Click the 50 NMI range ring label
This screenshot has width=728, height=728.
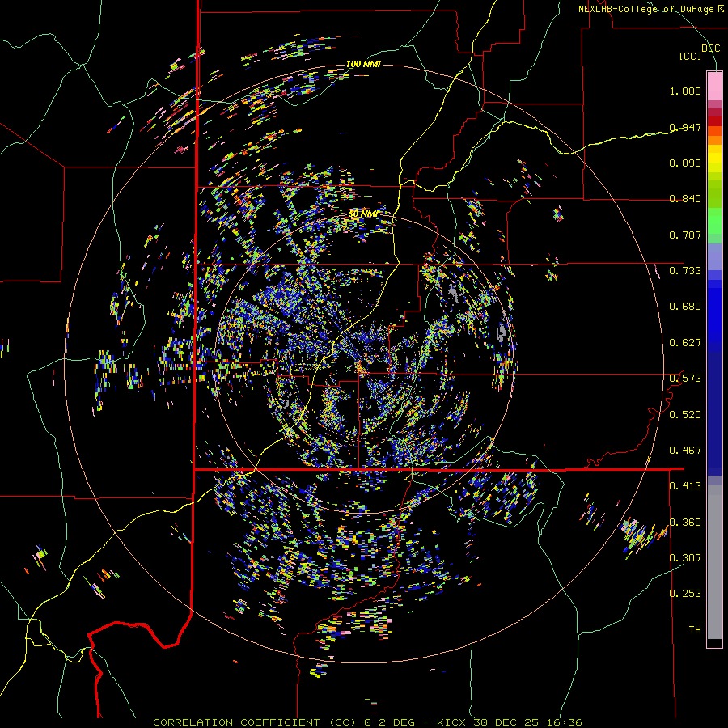(x=363, y=214)
